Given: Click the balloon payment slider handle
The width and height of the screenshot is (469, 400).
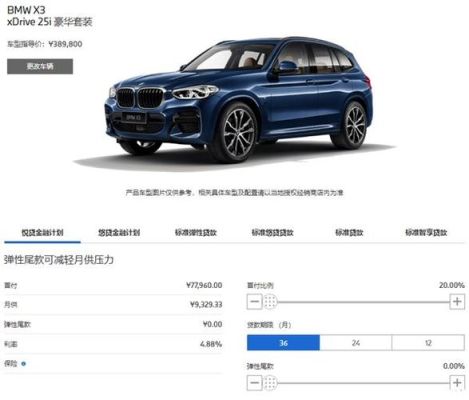Looking at the screenshot, I should pyautogui.click(x=270, y=383).
